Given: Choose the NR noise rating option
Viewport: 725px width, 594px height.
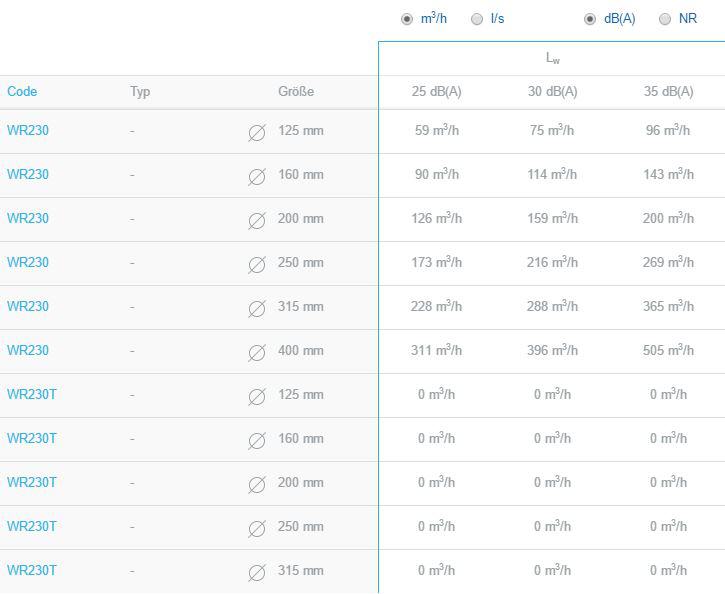Looking at the screenshot, I should (x=665, y=19).
